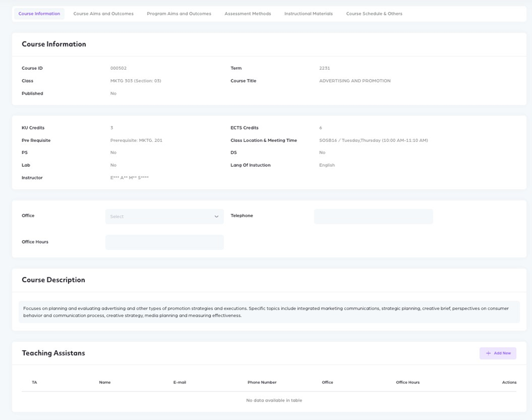Switch to Course Aims and Outcomes tab

[103, 14]
